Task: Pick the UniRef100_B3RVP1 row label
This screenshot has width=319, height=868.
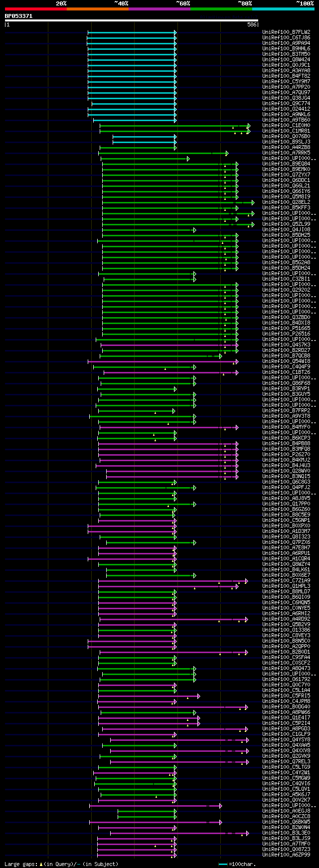Action: pyautogui.click(x=286, y=389)
